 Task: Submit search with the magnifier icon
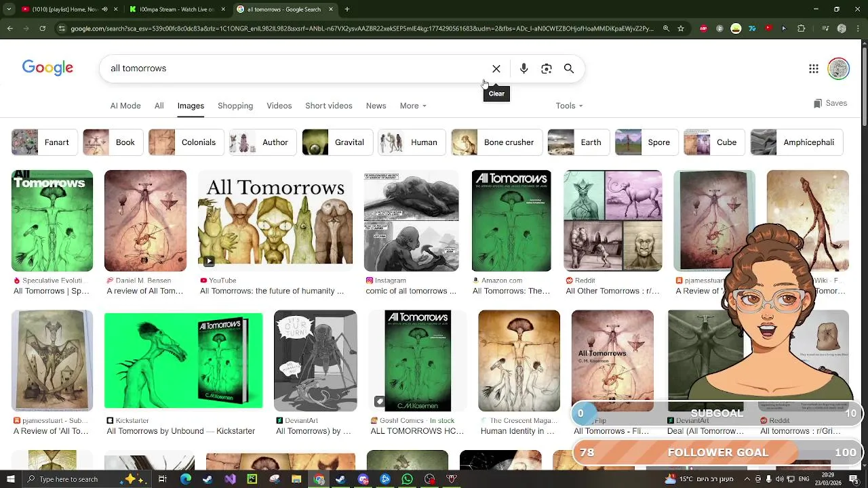point(569,68)
